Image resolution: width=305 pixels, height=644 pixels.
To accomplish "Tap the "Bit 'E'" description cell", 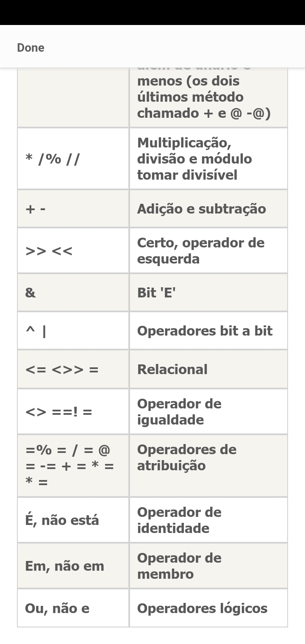I will (x=156, y=293).
